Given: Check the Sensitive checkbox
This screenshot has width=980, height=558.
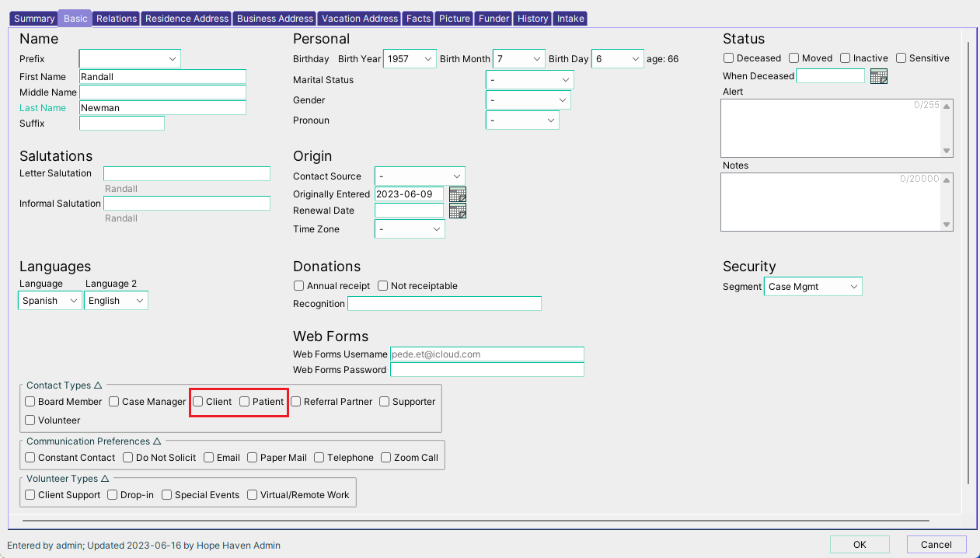Looking at the screenshot, I should click(x=902, y=58).
